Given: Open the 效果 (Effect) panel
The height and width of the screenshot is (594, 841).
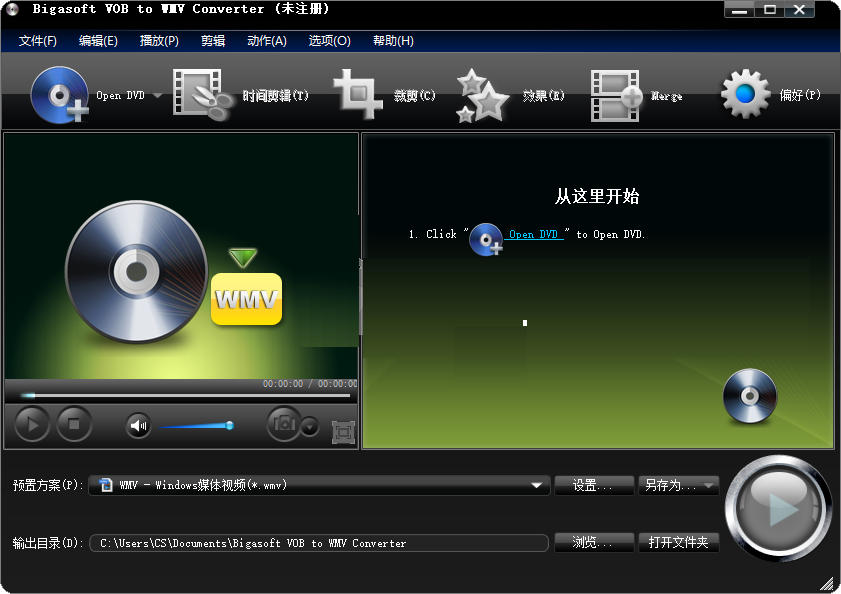Looking at the screenshot, I should (x=482, y=93).
